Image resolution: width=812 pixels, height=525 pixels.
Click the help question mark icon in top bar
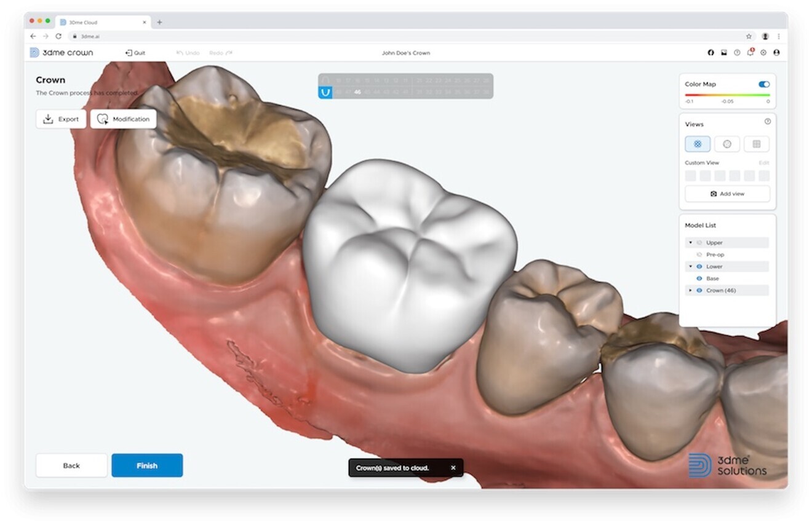coord(737,52)
